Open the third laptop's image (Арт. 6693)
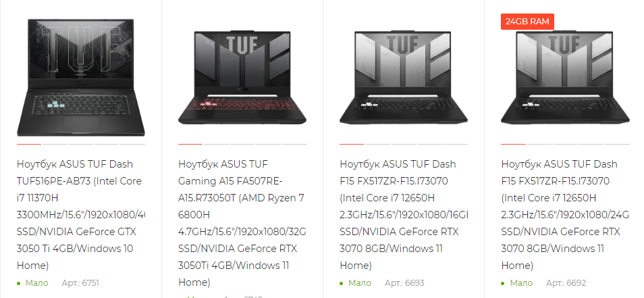Image resolution: width=644 pixels, height=298 pixels. [404, 77]
